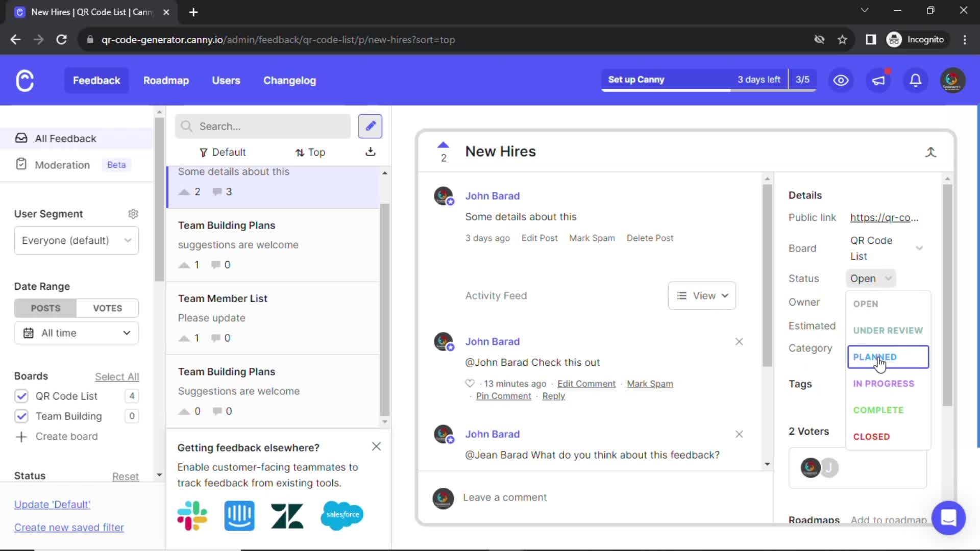Open User Segment settings gear

(x=133, y=214)
